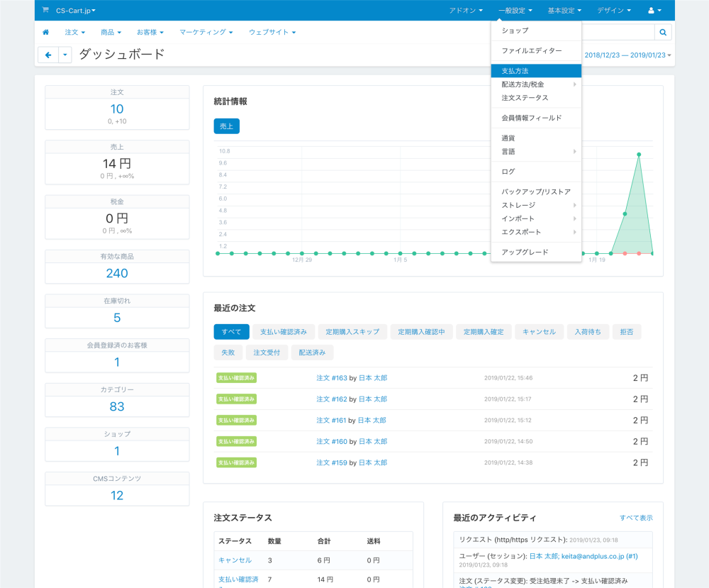
Task: Click the shopping cart icon beside CS-Cart.jp
Action: 46,11
